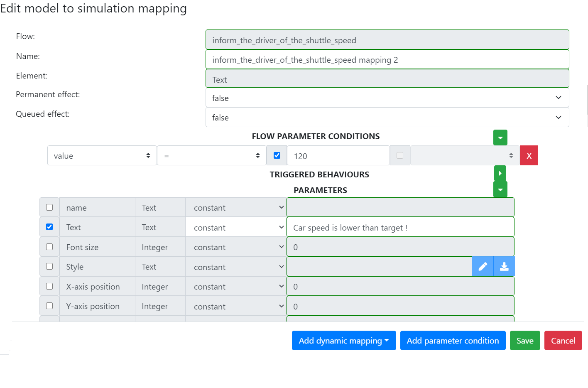Open the constant dropdown in X-axis position row
Viewport: 588px width, 388px height.
point(236,286)
